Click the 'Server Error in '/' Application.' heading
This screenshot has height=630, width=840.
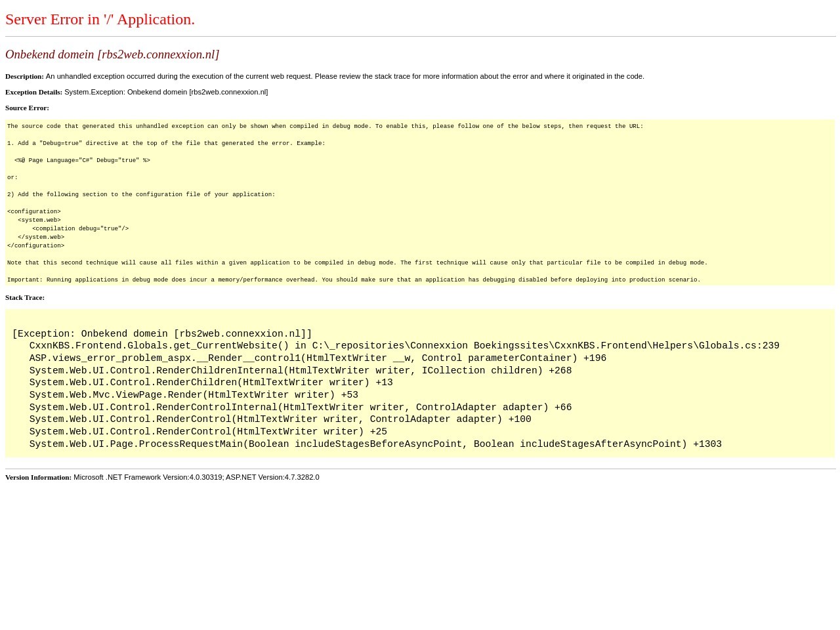pyautogui.click(x=100, y=20)
